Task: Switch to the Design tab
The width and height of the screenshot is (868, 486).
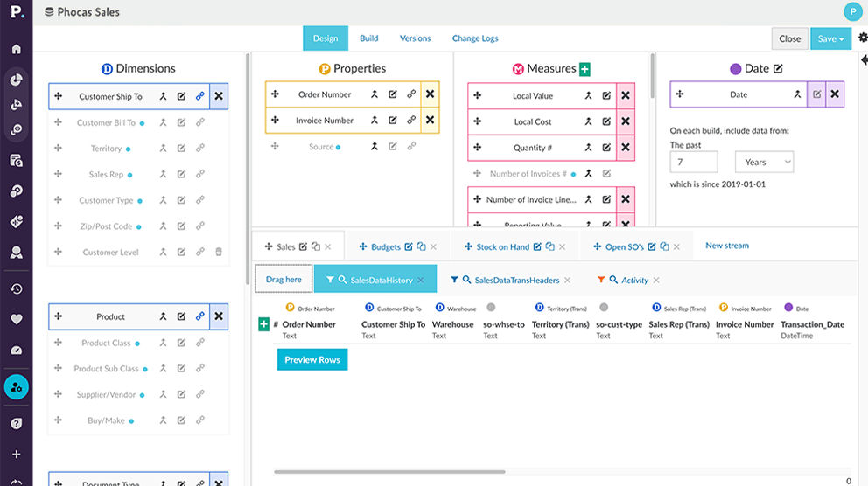Action: pos(325,38)
